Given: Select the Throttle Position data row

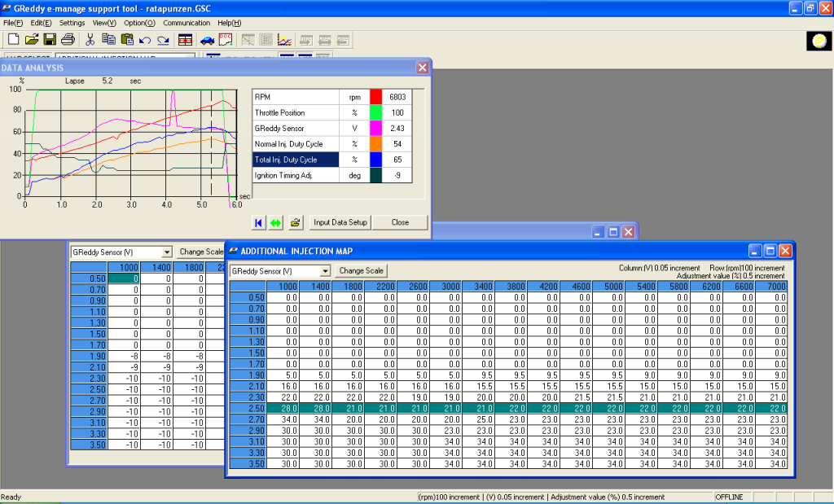Looking at the screenshot, I should click(332, 112).
